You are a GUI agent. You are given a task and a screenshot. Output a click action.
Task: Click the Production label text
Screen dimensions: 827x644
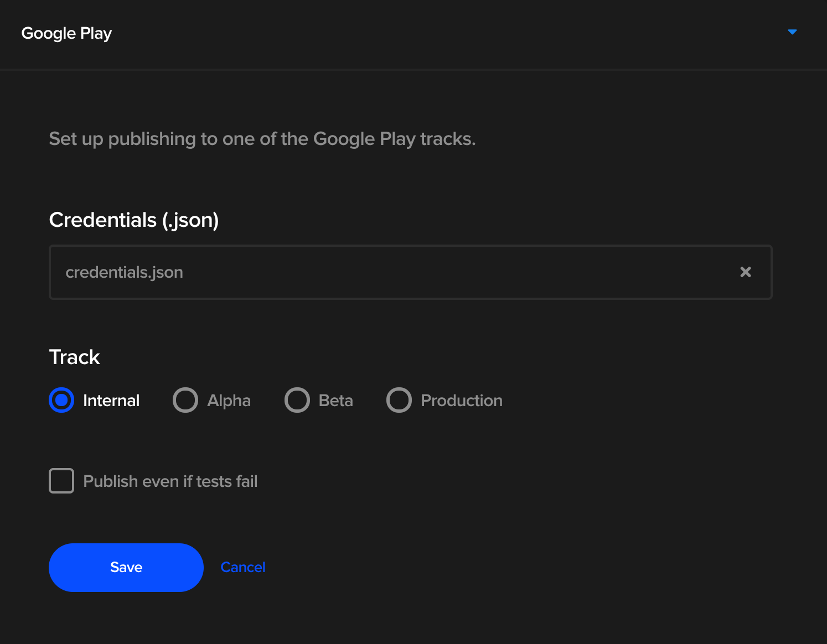click(462, 401)
